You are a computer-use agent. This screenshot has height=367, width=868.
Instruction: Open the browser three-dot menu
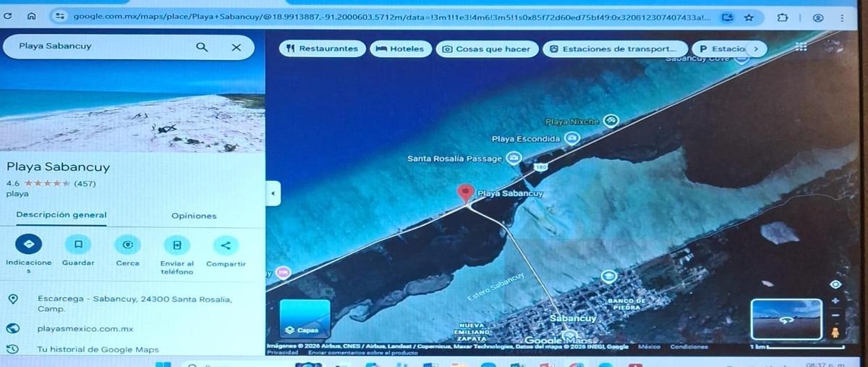pyautogui.click(x=843, y=17)
